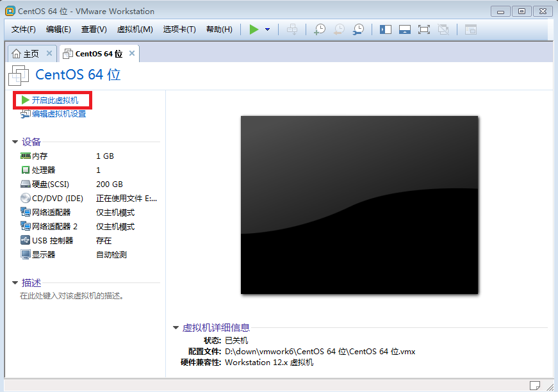Close the CentOS 64 位 tab

[132, 53]
